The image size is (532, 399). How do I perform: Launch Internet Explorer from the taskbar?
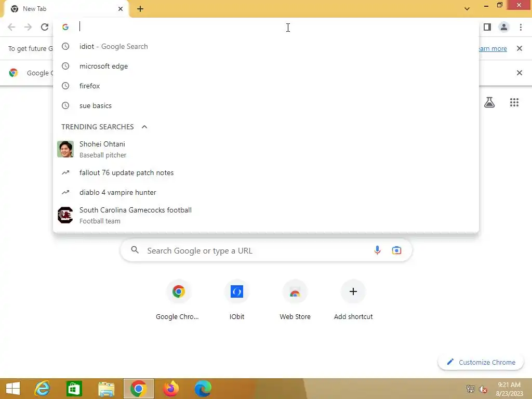click(x=43, y=389)
